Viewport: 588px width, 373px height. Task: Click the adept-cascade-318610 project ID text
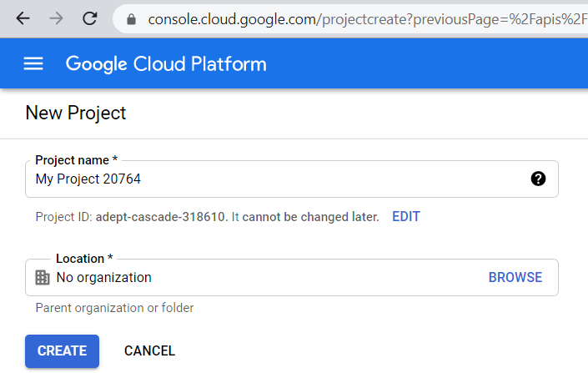tap(161, 217)
